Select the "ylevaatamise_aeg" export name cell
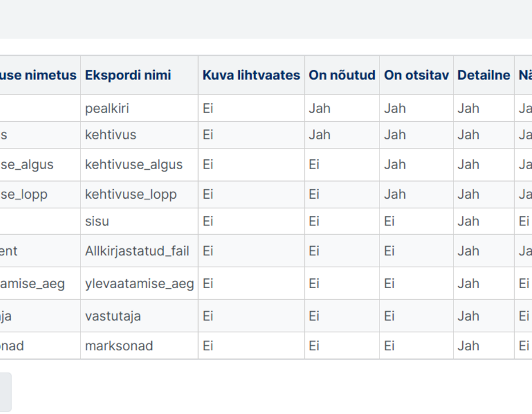The height and width of the screenshot is (414, 532). click(140, 283)
